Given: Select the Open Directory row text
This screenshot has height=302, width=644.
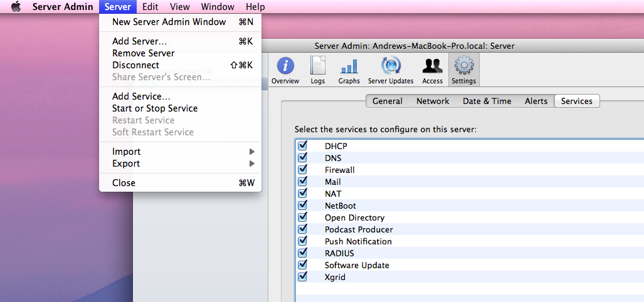Looking at the screenshot, I should (354, 218).
